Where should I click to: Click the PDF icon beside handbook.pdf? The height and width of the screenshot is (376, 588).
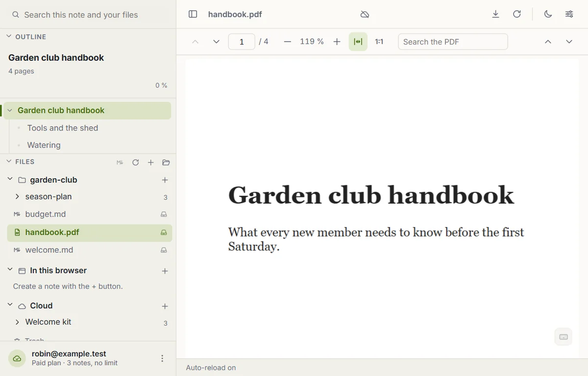pos(17,233)
